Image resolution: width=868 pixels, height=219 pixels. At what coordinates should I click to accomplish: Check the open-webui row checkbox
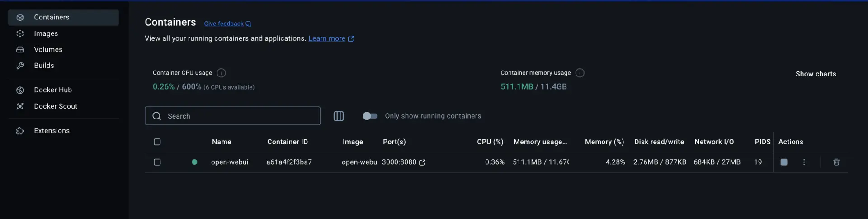[x=157, y=162]
